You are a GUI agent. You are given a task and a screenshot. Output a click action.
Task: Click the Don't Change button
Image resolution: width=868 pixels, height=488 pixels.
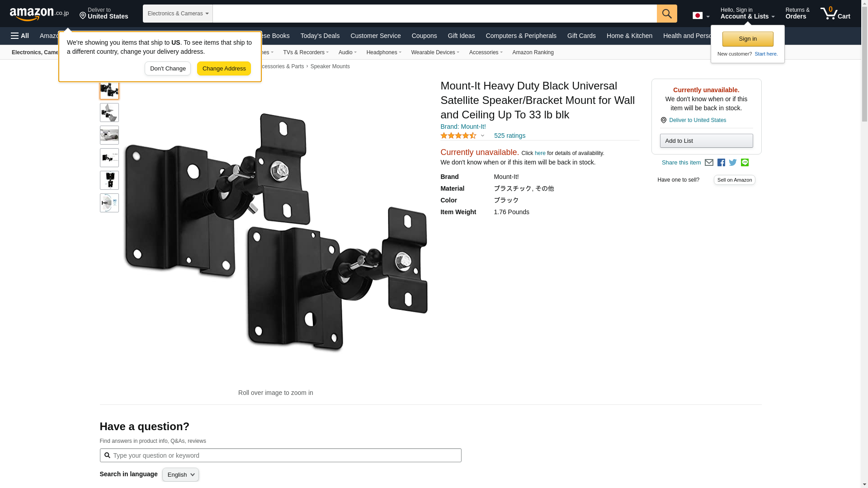[x=168, y=69]
